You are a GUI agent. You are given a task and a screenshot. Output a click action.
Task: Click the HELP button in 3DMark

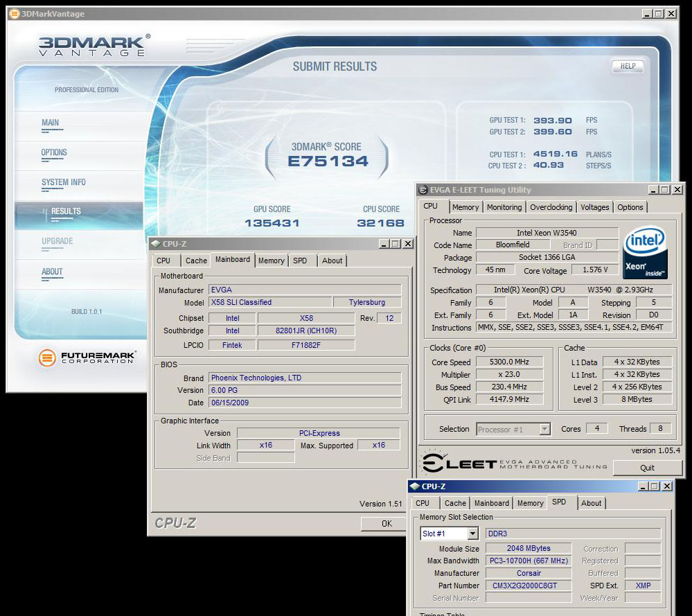[x=628, y=67]
